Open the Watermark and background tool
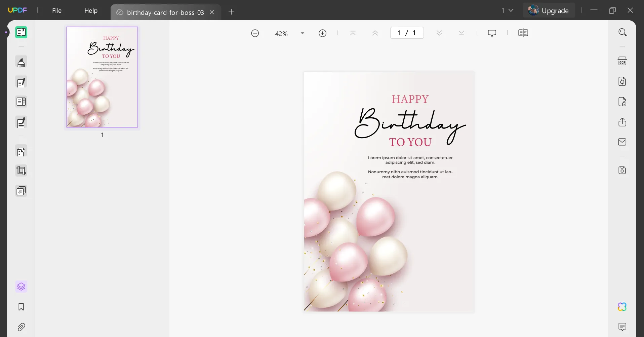 point(21,191)
